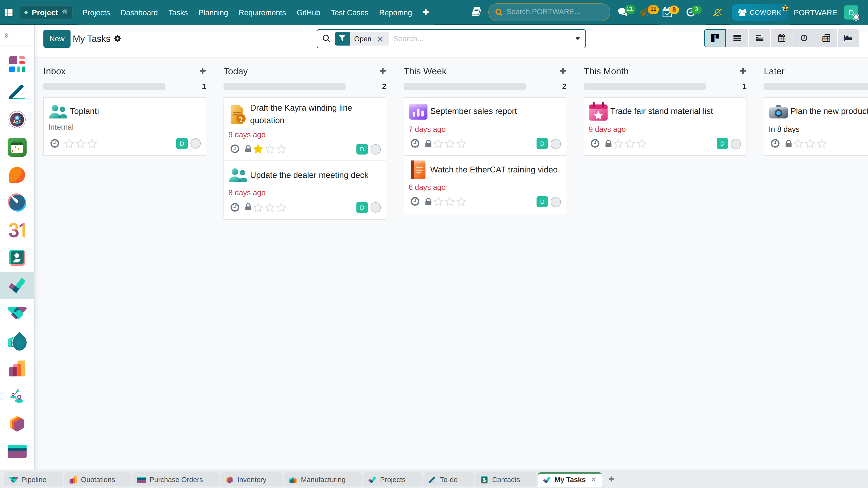Screen dimensions: 868x488
Task: Open the Projects menu
Action: [x=96, y=12]
